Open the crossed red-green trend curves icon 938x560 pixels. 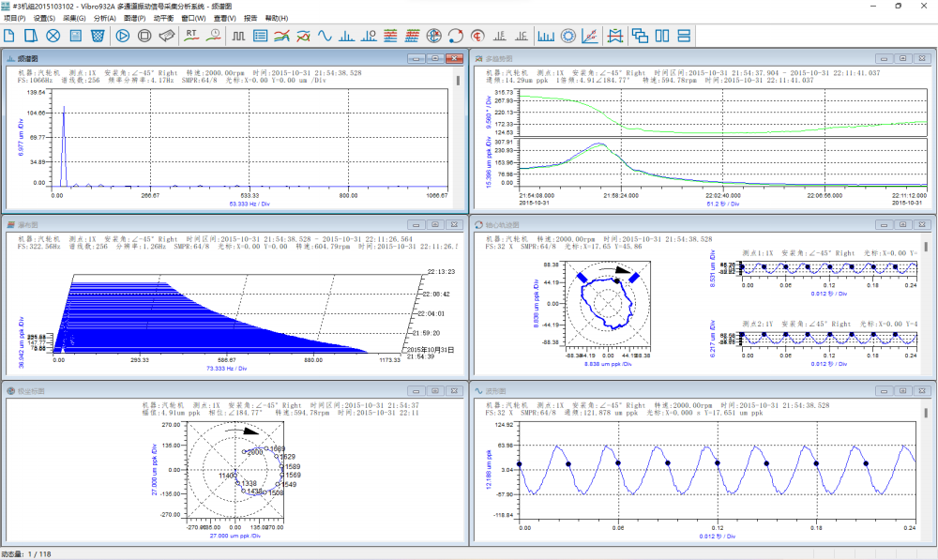click(x=303, y=36)
